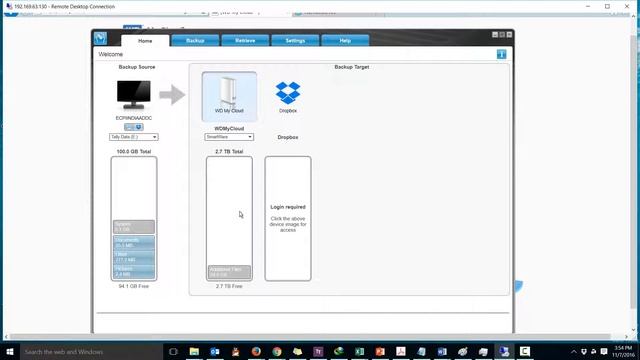This screenshot has width=640, height=360.
Task: Maximize the WD SmartWare window
Action: [x=502, y=35]
